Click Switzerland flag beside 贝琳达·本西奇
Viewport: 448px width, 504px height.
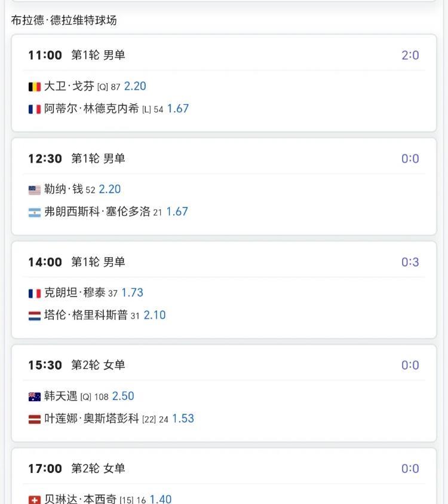35,499
